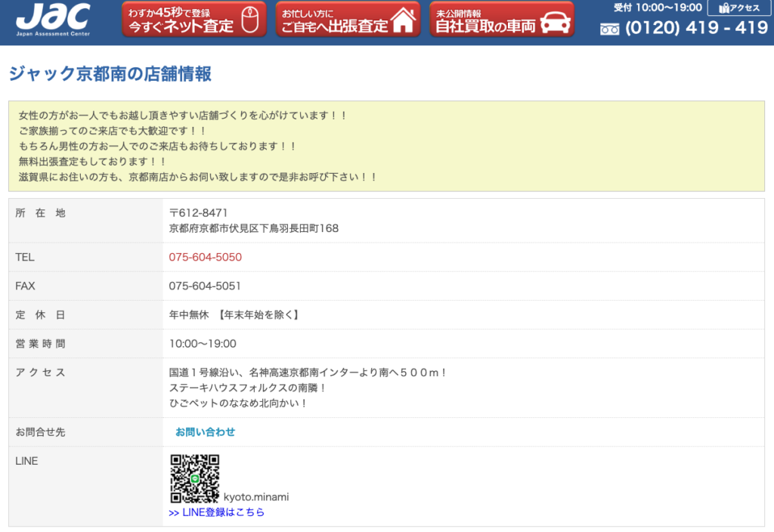This screenshot has width=774, height=532.
Task: Click the house icon on the 出張査定 banner
Action: click(404, 20)
